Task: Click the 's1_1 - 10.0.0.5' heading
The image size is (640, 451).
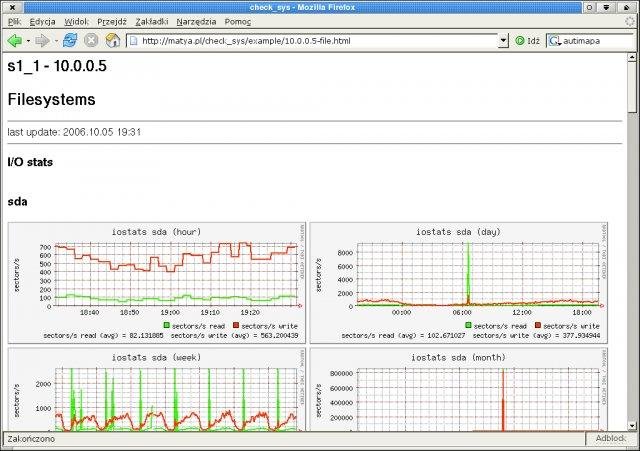Action: (x=57, y=66)
